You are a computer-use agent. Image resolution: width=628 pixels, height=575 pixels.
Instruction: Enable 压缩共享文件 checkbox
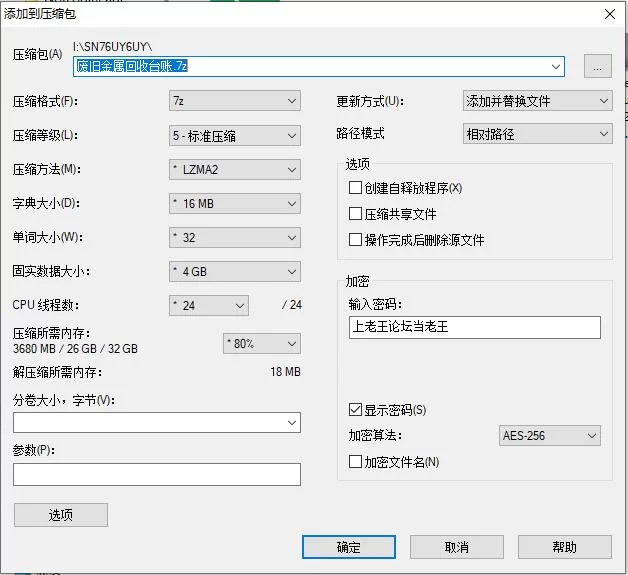tap(355, 214)
